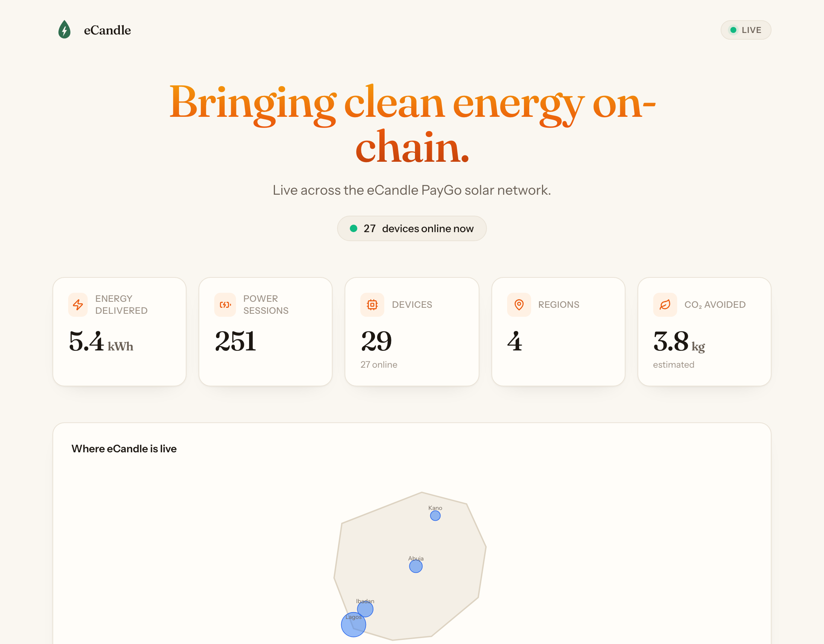Click the lightning bolt Energy Delivered icon

pyautogui.click(x=78, y=304)
